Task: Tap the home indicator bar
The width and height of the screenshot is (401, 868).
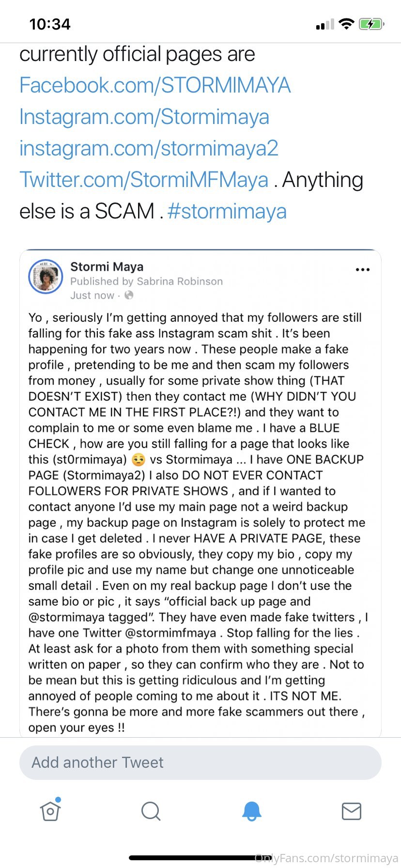Action: [x=194, y=858]
